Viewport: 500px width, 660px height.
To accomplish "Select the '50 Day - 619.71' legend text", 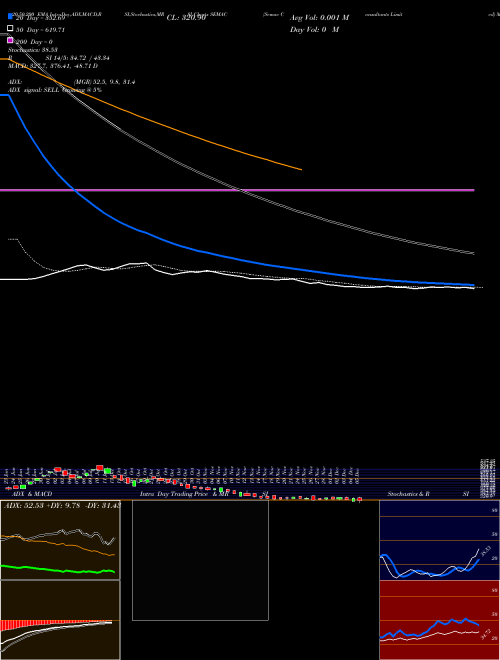I will click(x=40, y=30).
